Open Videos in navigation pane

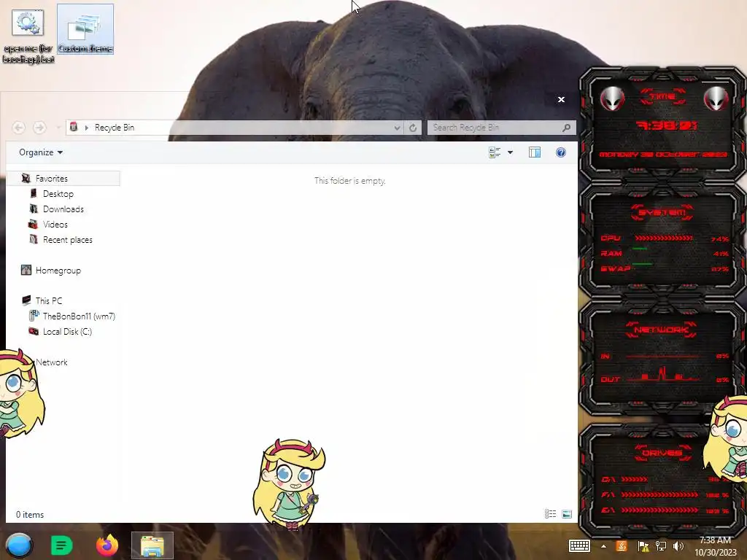[55, 225]
